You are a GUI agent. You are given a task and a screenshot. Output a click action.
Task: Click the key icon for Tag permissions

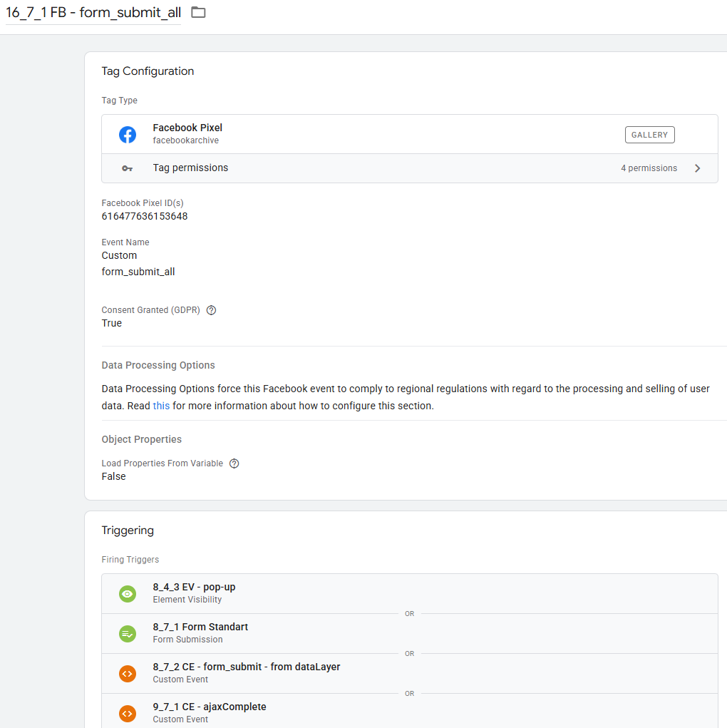pos(128,168)
